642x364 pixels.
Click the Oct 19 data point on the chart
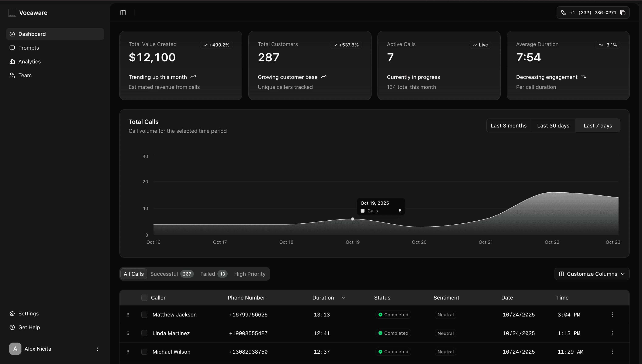(x=352, y=219)
